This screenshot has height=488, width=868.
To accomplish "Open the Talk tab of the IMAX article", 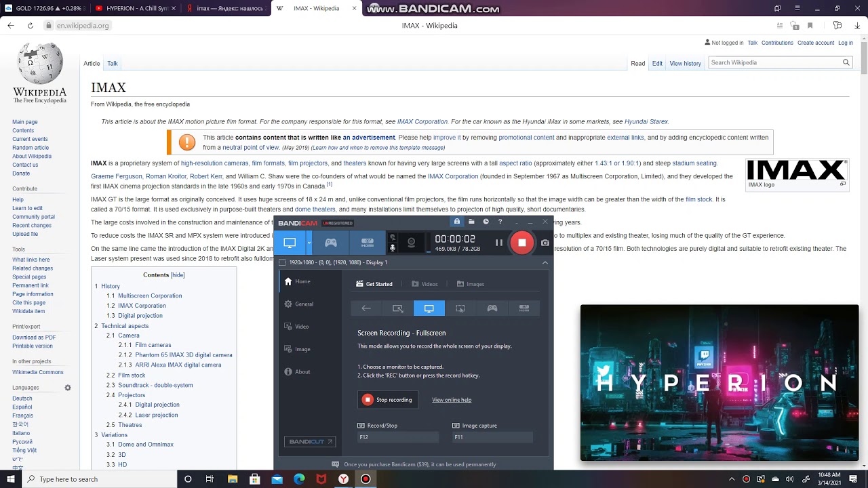I will (113, 63).
